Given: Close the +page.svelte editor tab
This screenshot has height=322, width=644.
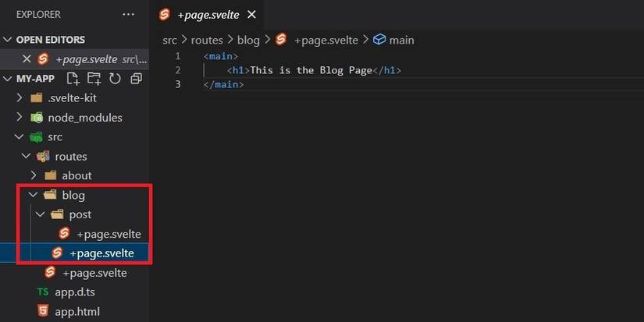Looking at the screenshot, I should click(252, 15).
